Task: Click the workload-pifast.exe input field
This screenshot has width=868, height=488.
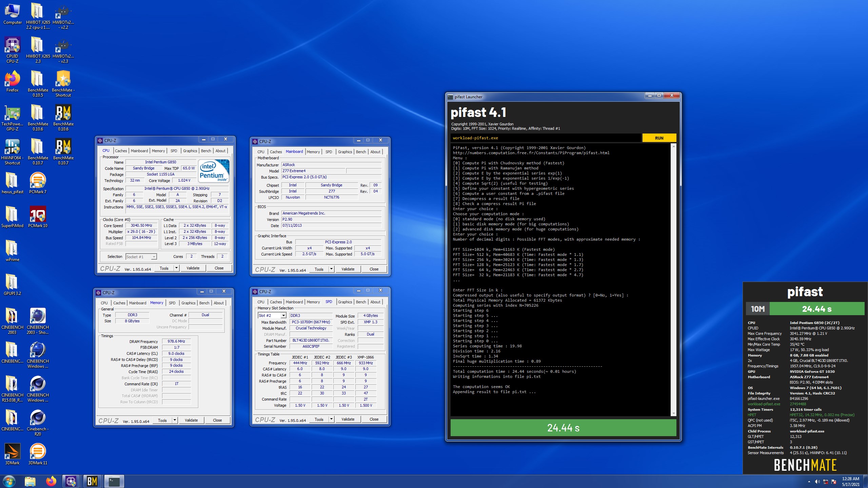Action: [546, 138]
